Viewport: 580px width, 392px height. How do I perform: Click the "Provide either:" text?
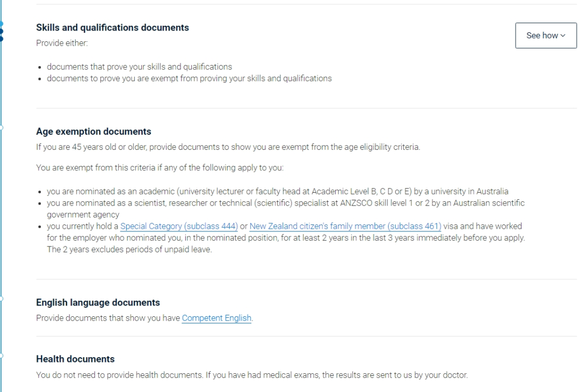click(61, 43)
